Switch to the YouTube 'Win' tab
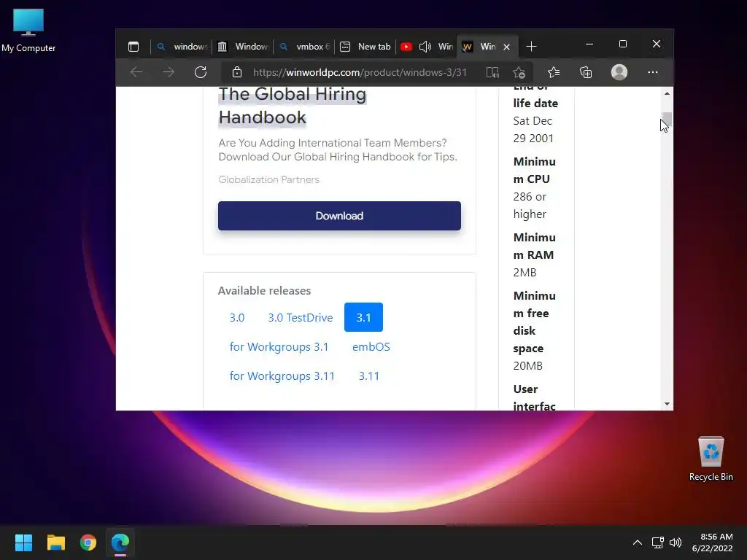This screenshot has width=747, height=560. [x=426, y=47]
